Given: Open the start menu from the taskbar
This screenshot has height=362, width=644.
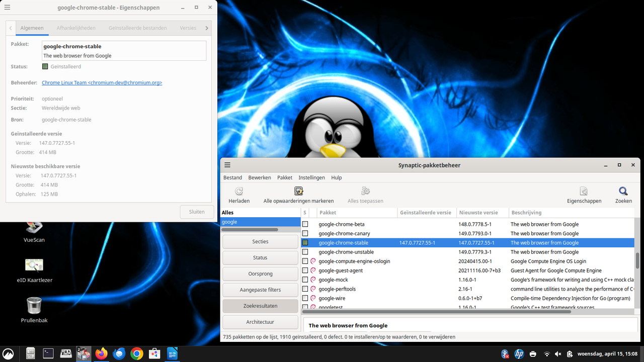Looking at the screenshot, I should click(x=8, y=354).
